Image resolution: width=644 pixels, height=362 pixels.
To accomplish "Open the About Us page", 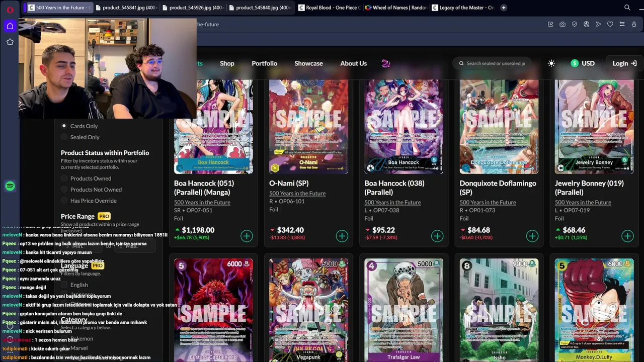I will pyautogui.click(x=353, y=63).
